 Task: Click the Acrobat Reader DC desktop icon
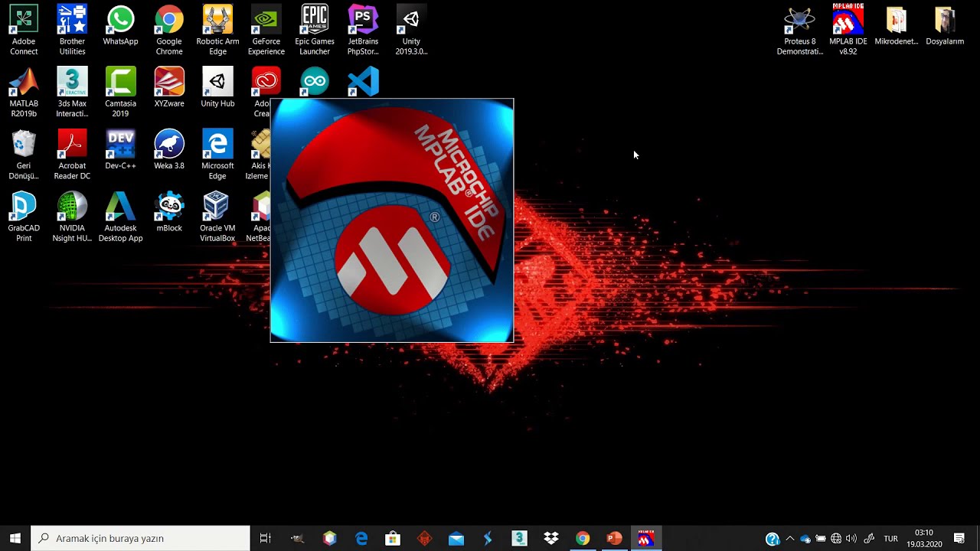72,155
